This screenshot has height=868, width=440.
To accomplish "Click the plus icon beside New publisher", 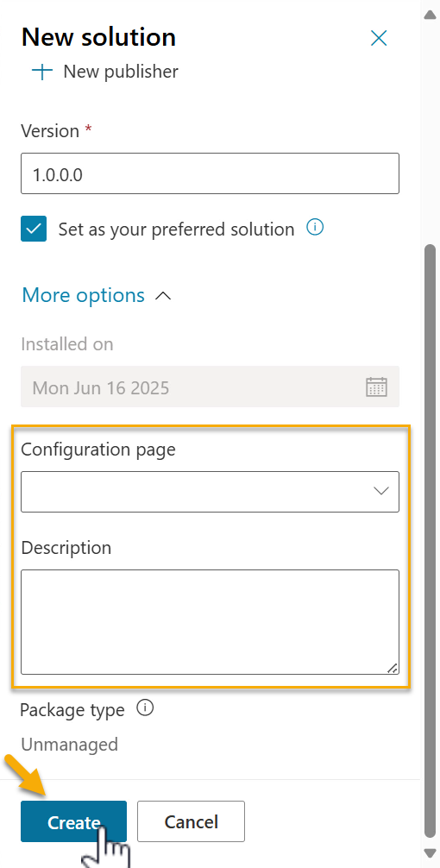I will click(42, 72).
